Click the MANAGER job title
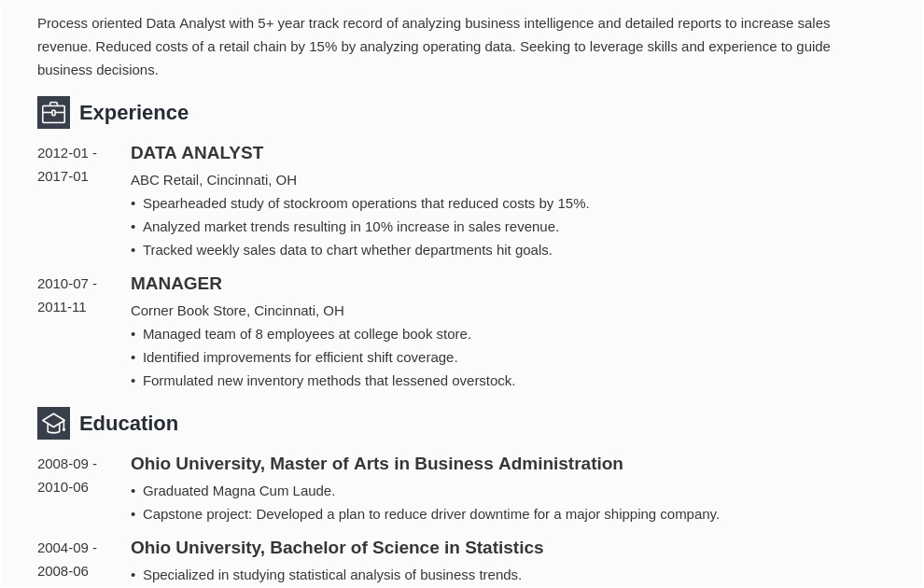 (176, 284)
